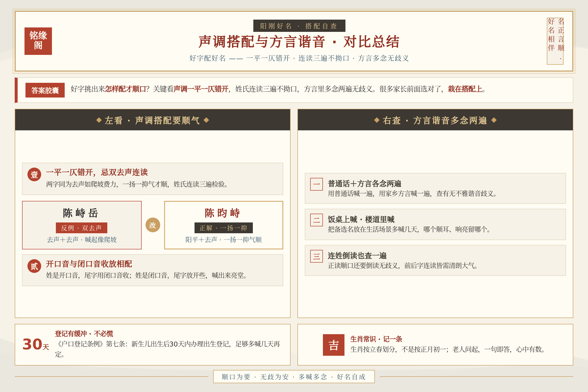This screenshot has height=392, width=588.
Task: Click the heading 生肖常识 · 记一条
Action: [376, 339]
